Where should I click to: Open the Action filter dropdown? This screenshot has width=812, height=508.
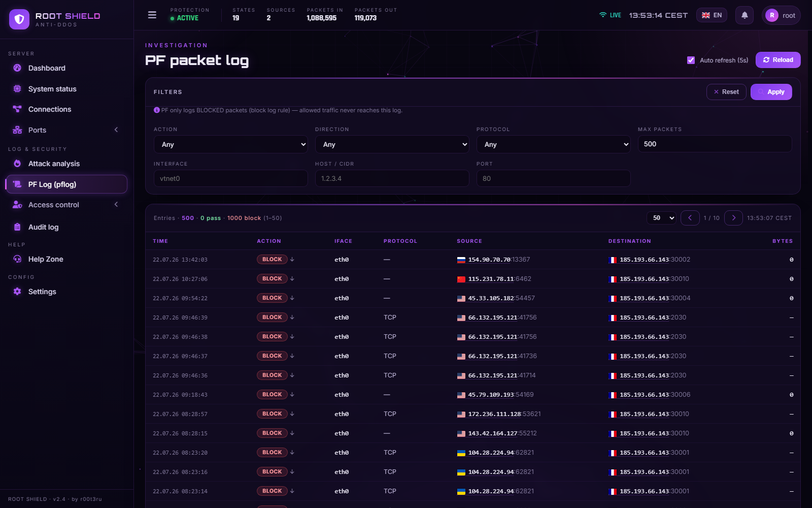(231, 144)
